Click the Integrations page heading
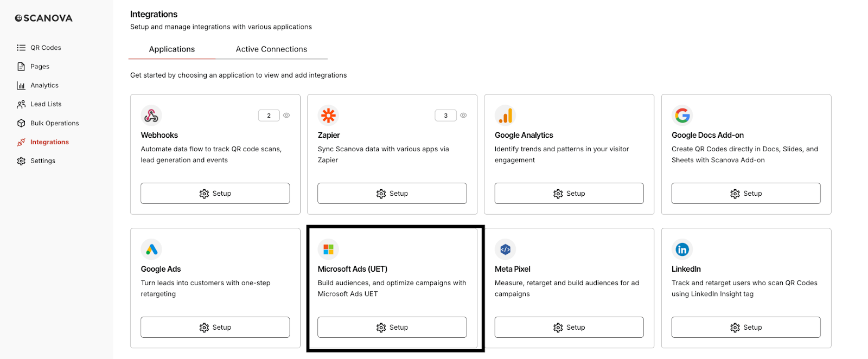This screenshot has height=359, width=868. [154, 14]
